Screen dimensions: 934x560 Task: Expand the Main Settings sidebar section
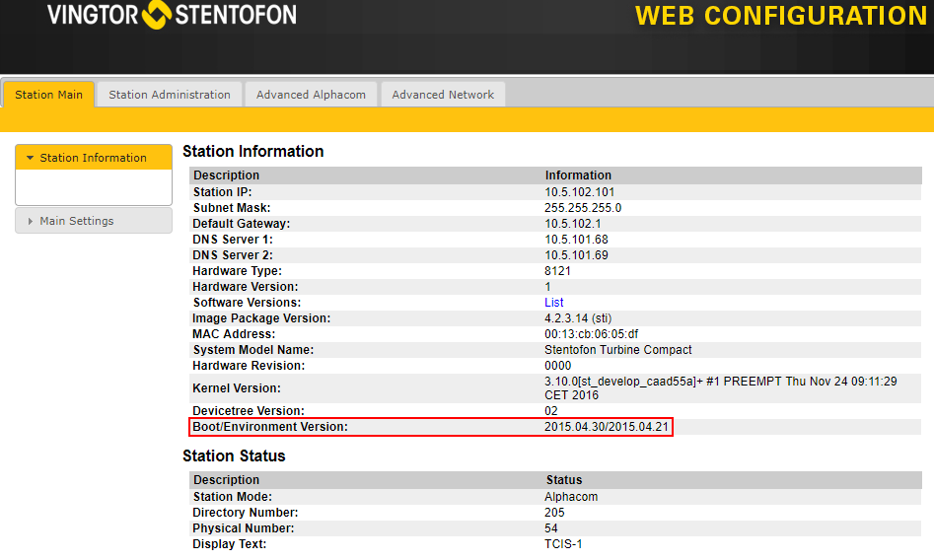click(77, 221)
